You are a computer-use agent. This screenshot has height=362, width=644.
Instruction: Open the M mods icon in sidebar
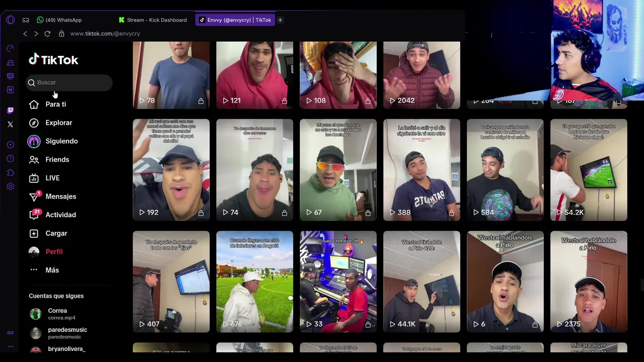pos(11,89)
